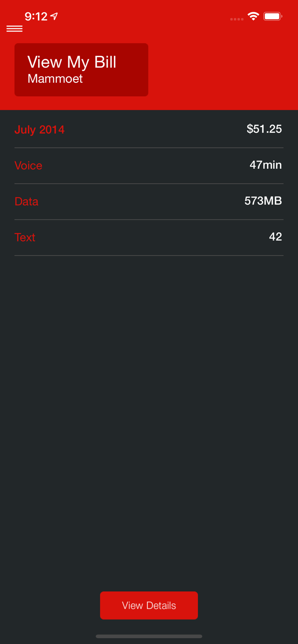Open the hamburger navigation menu
Image resolution: width=298 pixels, height=644 pixels.
coord(14,28)
